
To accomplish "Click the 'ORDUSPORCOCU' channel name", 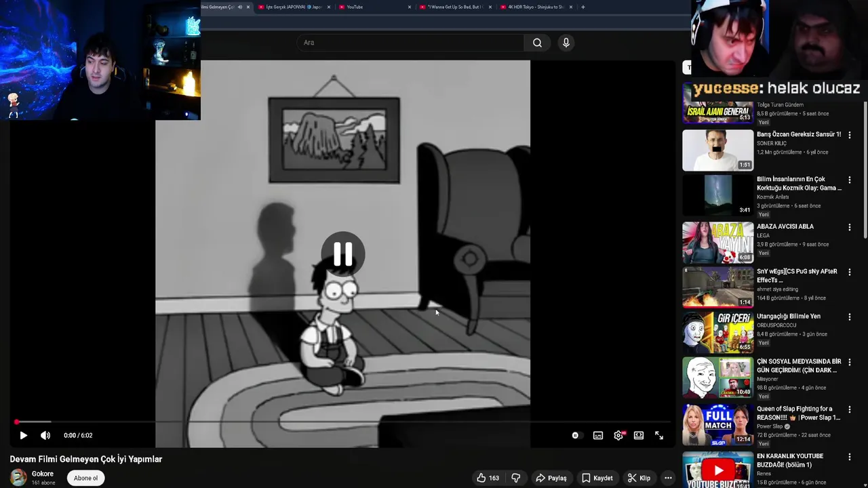I will click(776, 325).
